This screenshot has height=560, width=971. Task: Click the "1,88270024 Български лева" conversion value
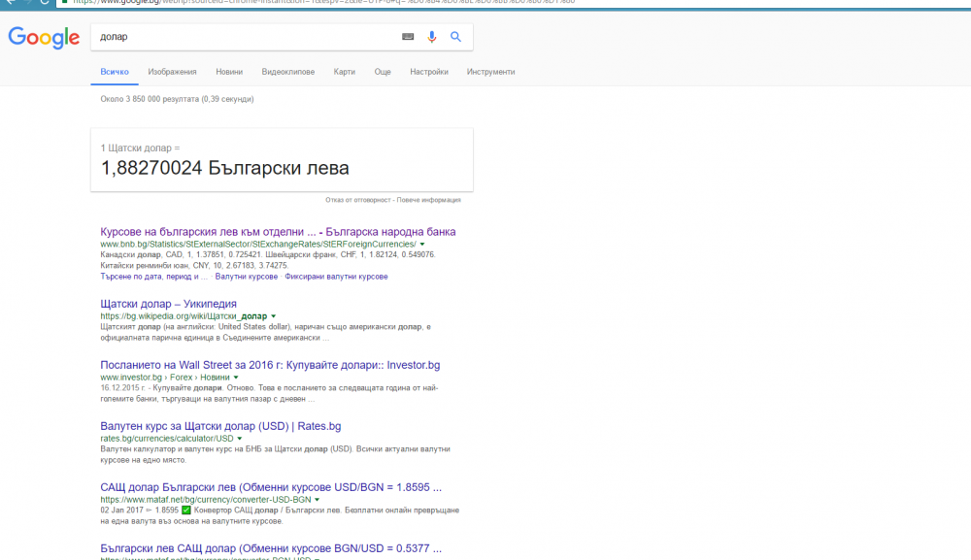[x=225, y=168]
